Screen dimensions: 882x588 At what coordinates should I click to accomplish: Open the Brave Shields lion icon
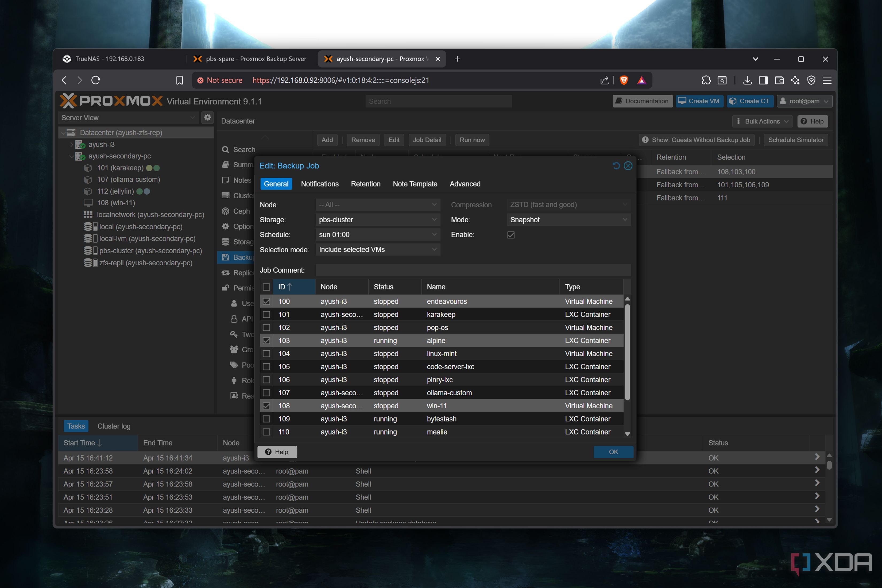point(624,80)
